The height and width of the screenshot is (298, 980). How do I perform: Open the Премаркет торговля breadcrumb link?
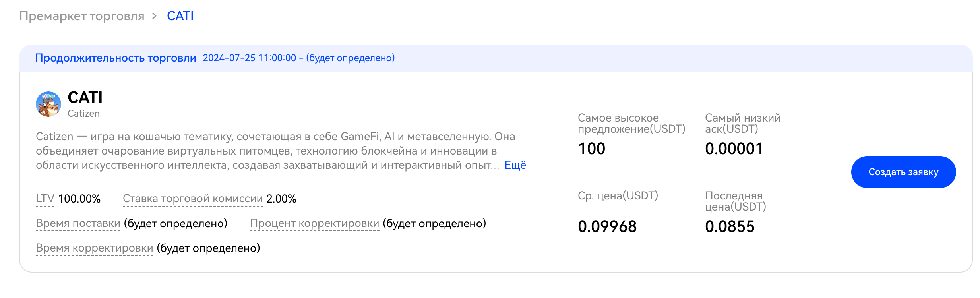click(82, 16)
